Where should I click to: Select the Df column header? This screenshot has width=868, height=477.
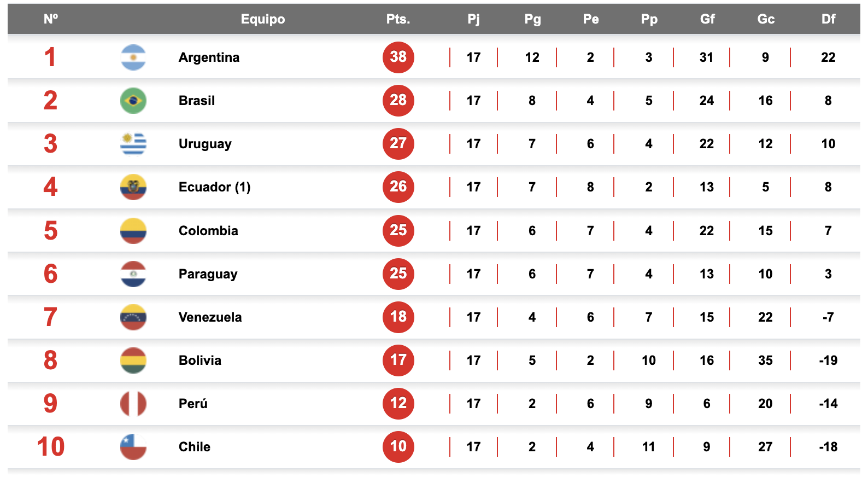click(x=828, y=19)
